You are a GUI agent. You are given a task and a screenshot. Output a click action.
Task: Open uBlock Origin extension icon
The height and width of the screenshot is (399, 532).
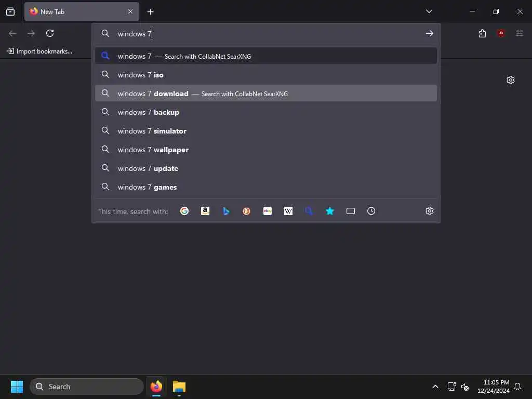[x=500, y=33]
